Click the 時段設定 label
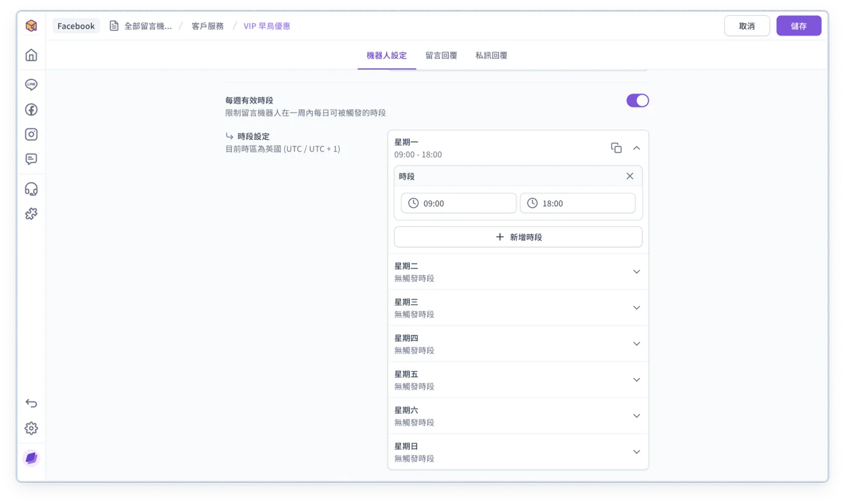The image size is (845, 504). pos(253,136)
